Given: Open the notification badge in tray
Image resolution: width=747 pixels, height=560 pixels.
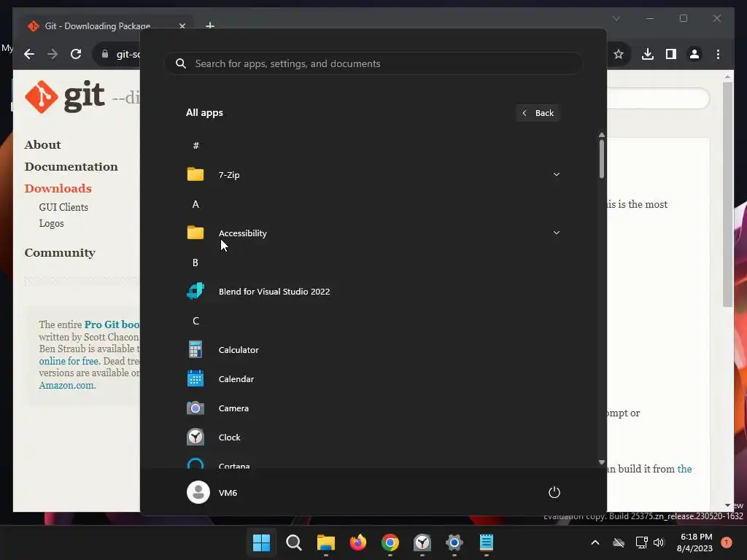Looking at the screenshot, I should pyautogui.click(x=726, y=542).
